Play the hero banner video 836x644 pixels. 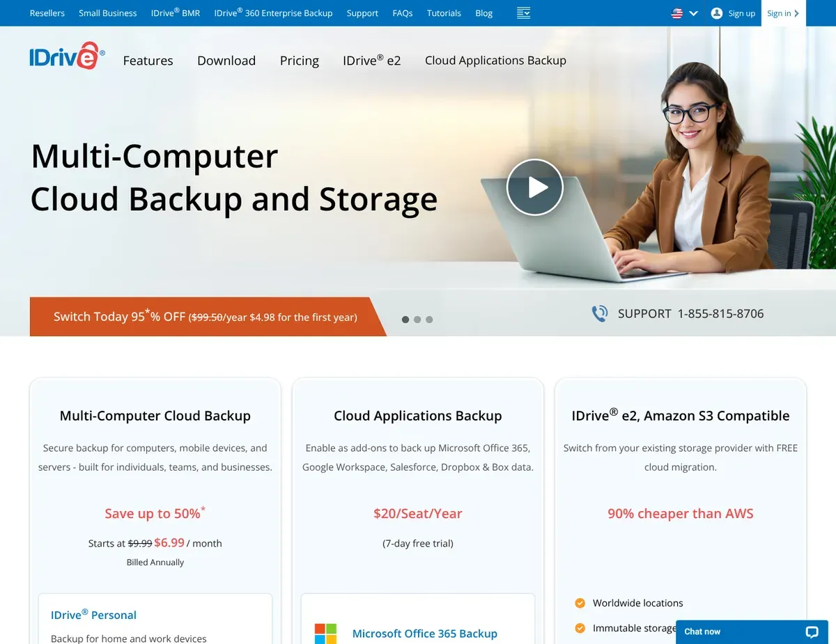[534, 187]
